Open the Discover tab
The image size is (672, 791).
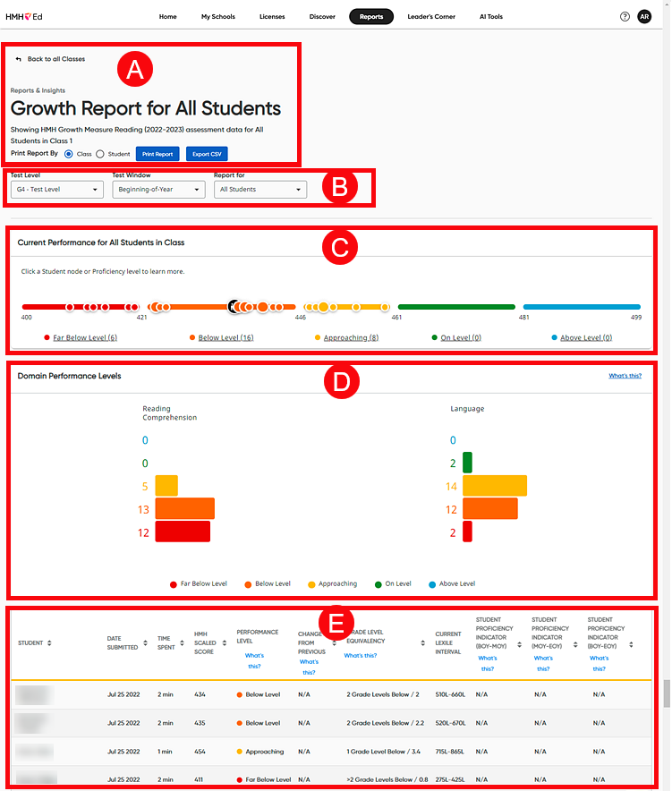[x=322, y=17]
